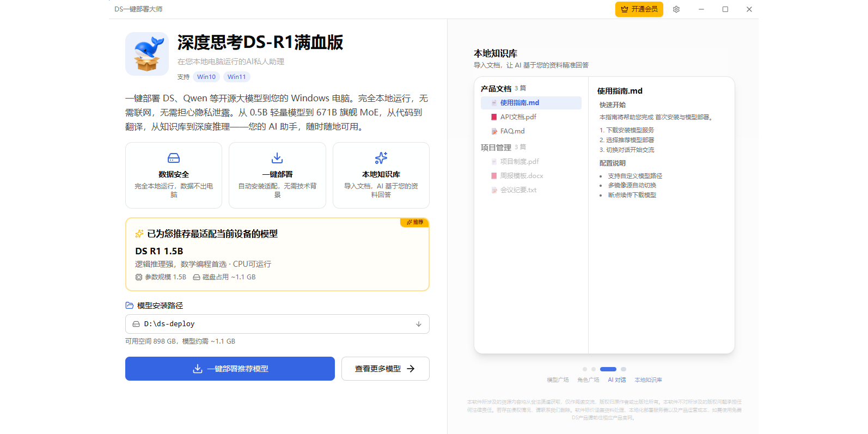The height and width of the screenshot is (434, 868).
Task: Click the 开通会员 membership button
Action: click(x=639, y=9)
